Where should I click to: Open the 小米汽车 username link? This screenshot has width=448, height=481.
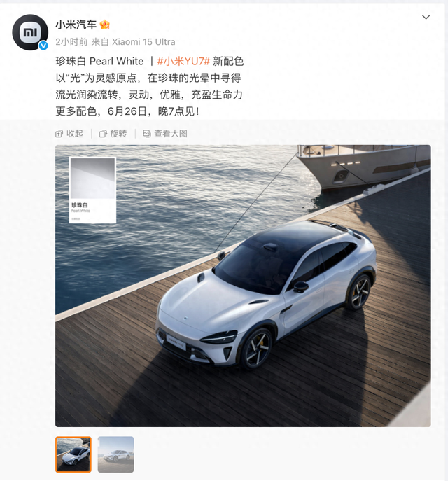pyautogui.click(x=76, y=25)
